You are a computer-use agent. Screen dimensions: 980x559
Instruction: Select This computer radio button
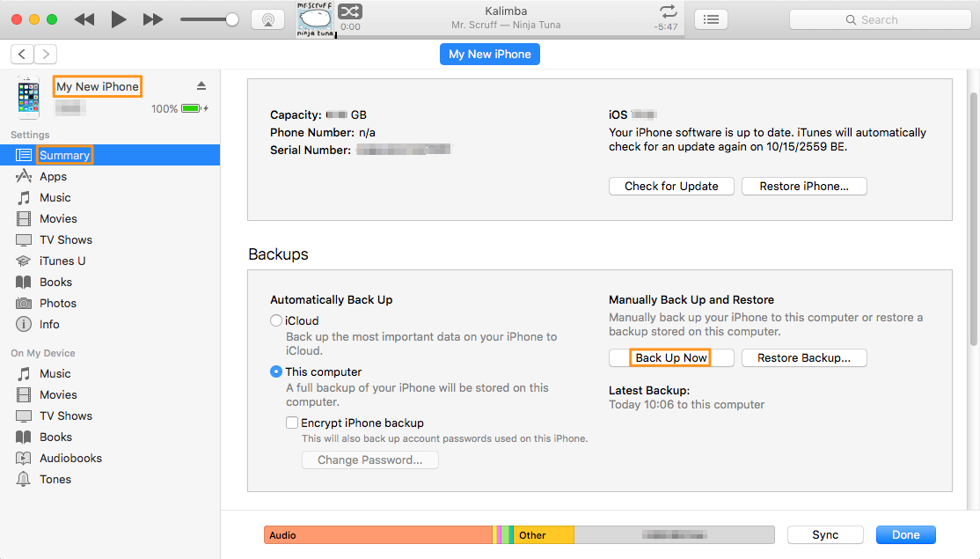[276, 371]
